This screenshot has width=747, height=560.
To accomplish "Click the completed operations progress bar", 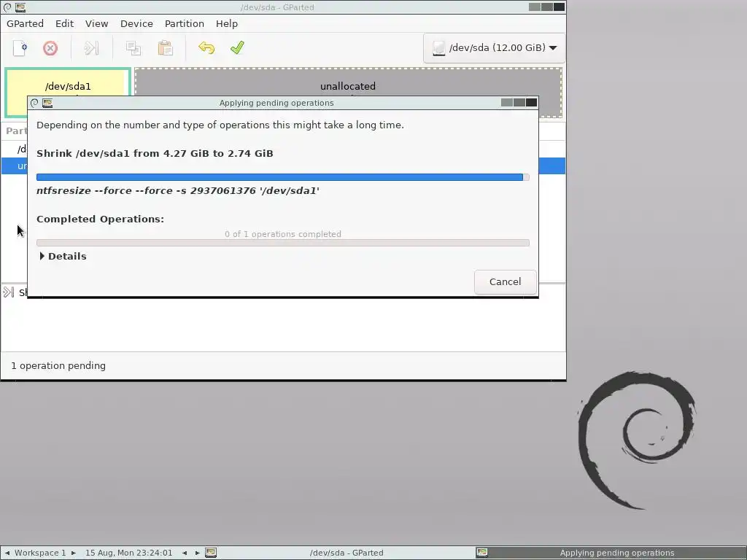I will tap(283, 243).
